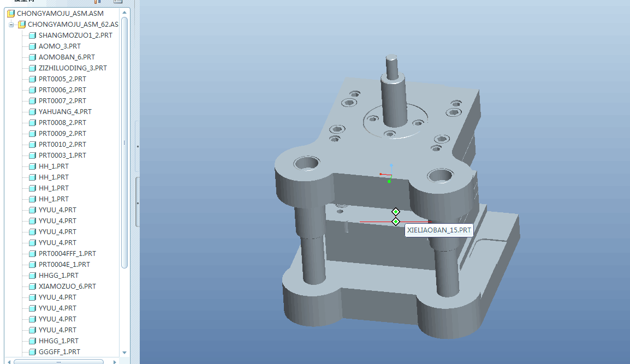
Task: Click the model tree scroll-down arrow
Action: click(x=124, y=353)
